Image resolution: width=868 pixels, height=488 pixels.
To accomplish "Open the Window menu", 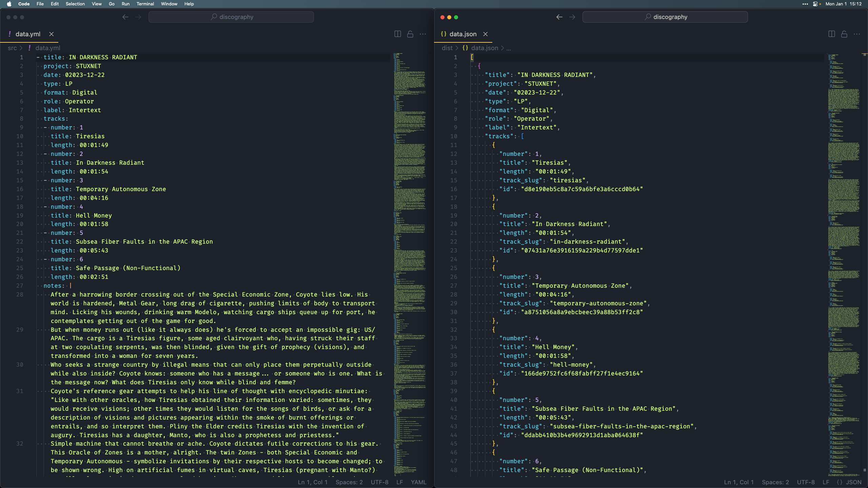I will [169, 4].
